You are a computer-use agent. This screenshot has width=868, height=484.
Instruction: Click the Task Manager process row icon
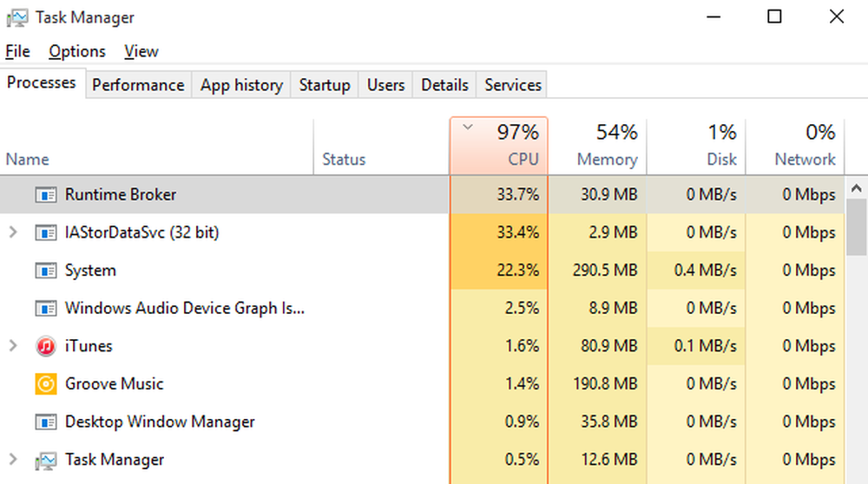pos(45,460)
